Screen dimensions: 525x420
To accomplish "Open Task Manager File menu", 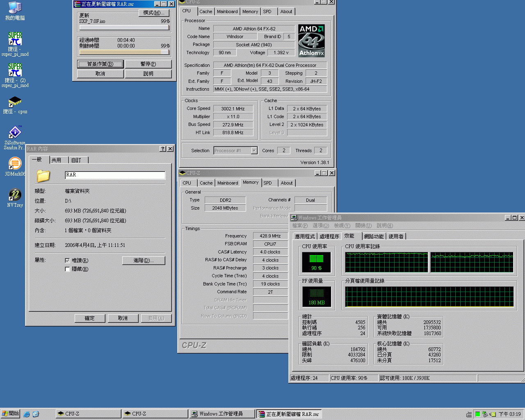I will (x=299, y=226).
